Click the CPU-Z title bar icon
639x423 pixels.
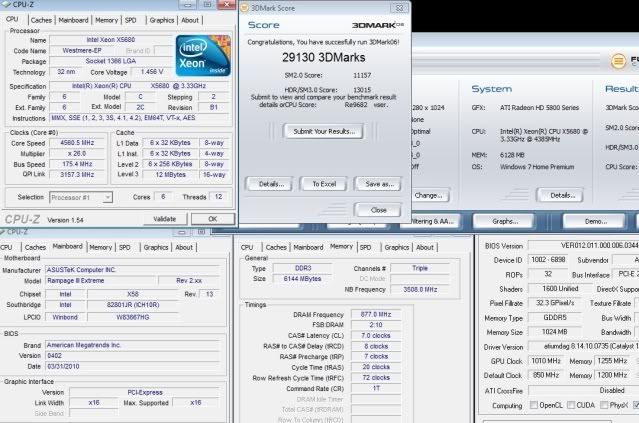click(7, 5)
